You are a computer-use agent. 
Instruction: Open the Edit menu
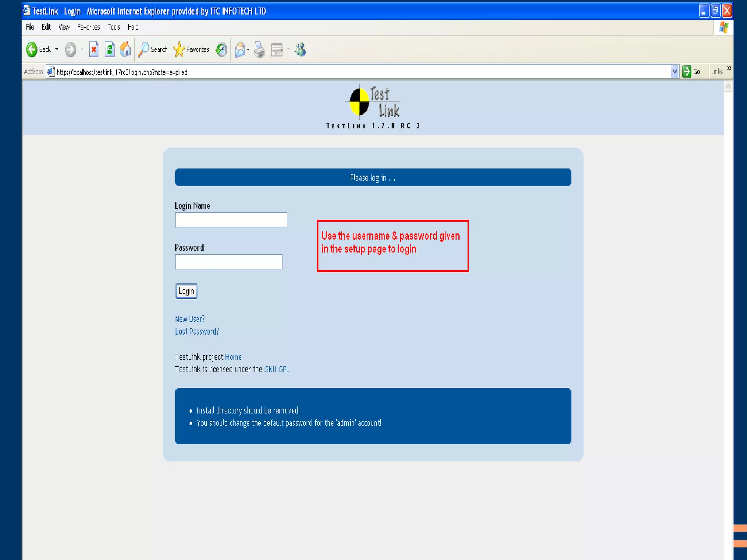point(46,27)
